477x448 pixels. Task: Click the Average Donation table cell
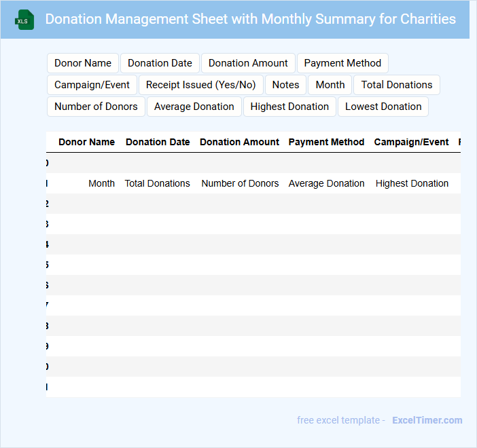pos(326,183)
